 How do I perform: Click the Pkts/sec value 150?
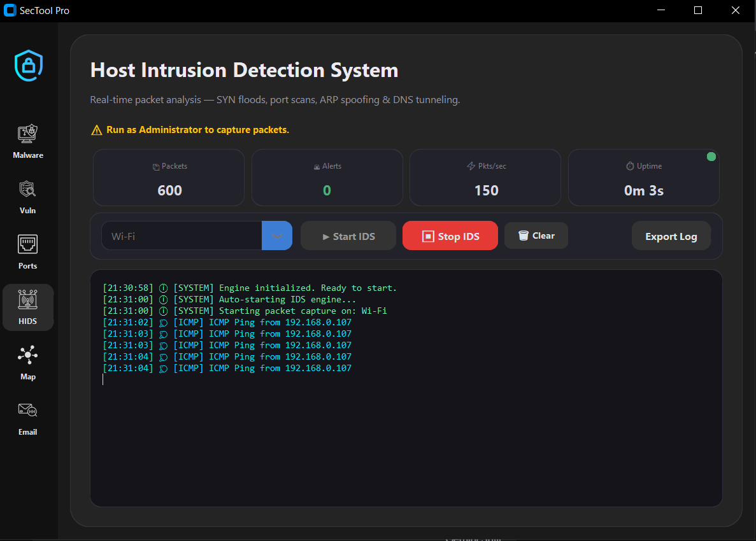(x=487, y=190)
